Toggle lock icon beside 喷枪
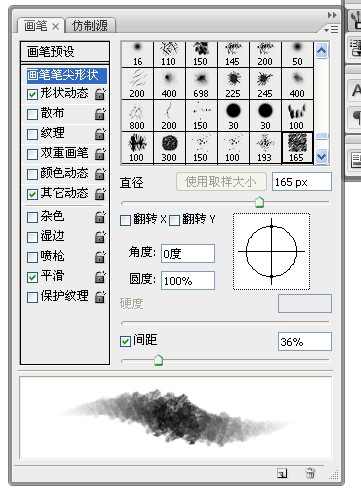 click(100, 257)
